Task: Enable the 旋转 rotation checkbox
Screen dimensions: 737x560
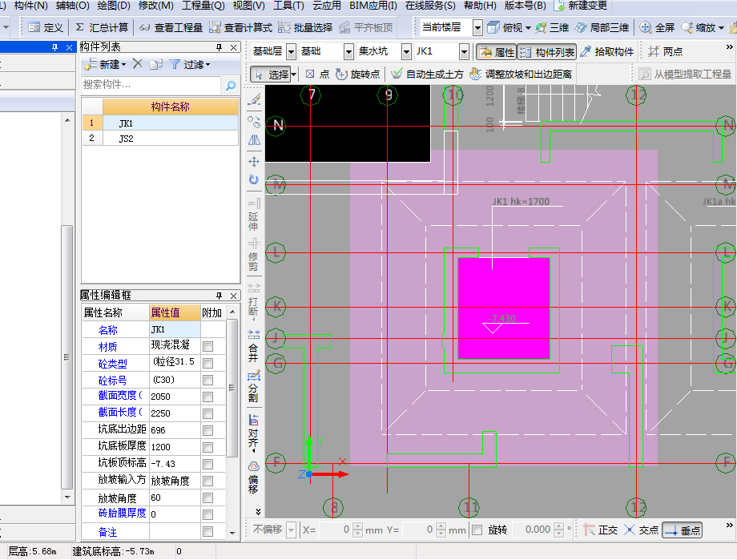Action: point(477,530)
